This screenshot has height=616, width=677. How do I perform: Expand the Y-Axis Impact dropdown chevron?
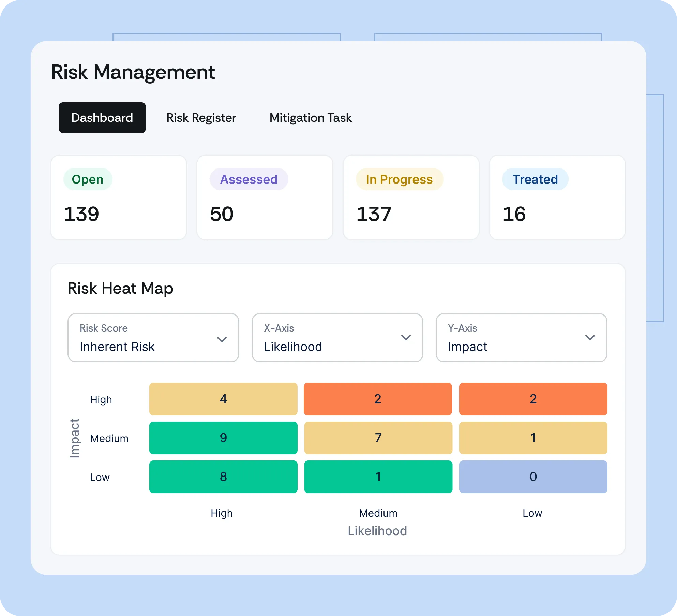pyautogui.click(x=590, y=338)
